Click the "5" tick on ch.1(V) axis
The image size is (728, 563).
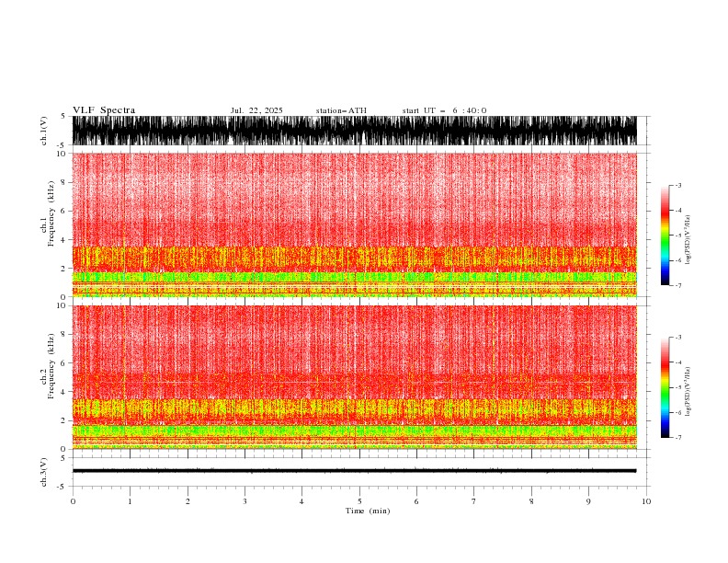click(63, 117)
